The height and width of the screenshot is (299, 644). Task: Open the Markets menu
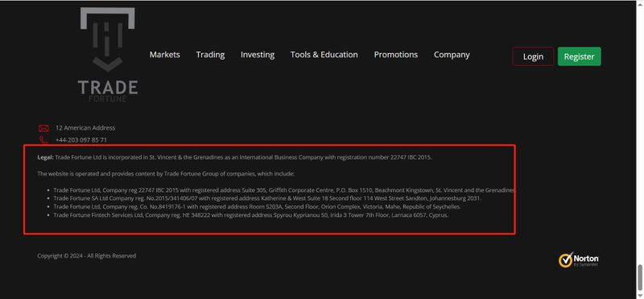click(165, 55)
